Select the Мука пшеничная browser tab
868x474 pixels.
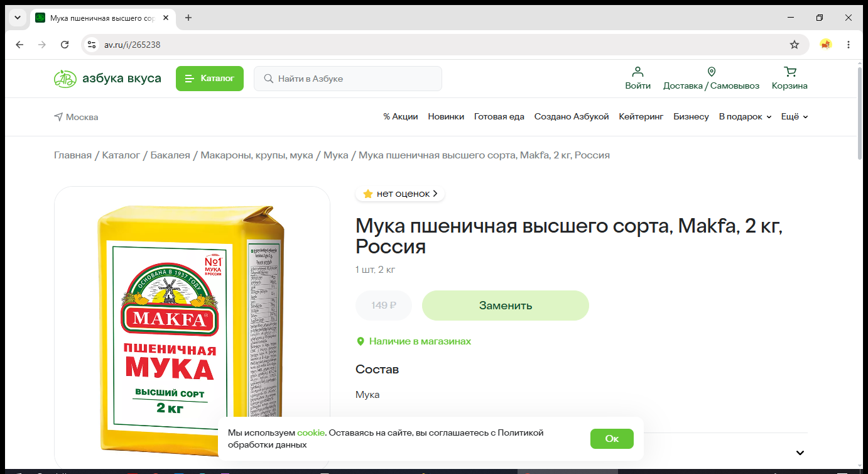[102, 18]
